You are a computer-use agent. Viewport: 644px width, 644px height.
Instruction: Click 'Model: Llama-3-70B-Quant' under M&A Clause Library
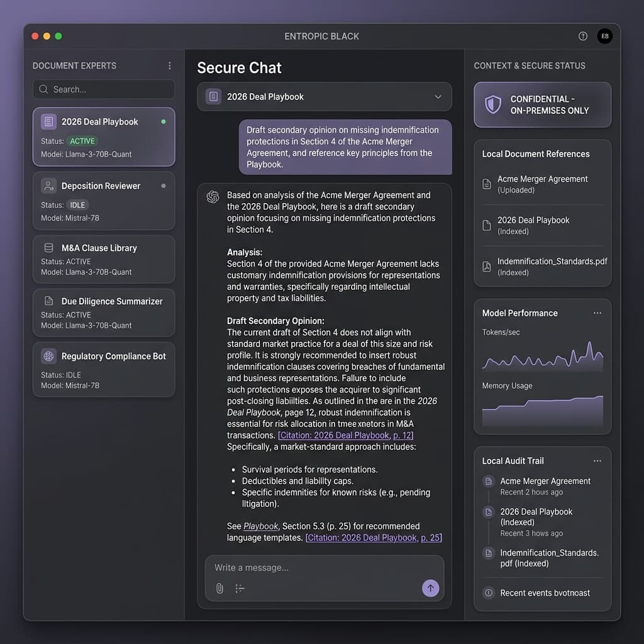click(x=86, y=272)
